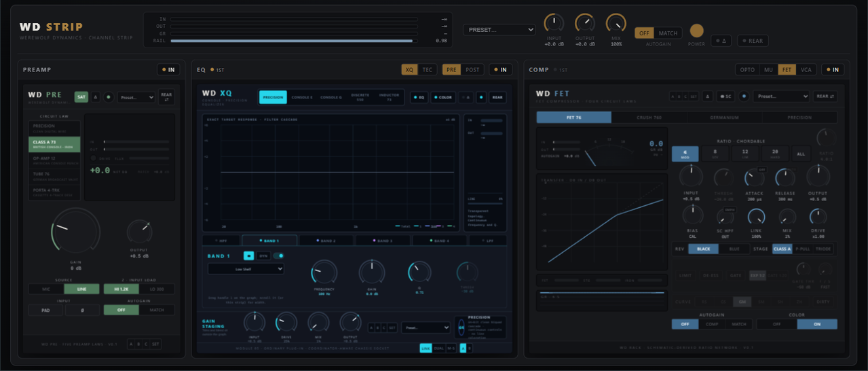Toggle the Band 1 enable switch next to DYN
Image resolution: width=868 pixels, height=371 pixels.
(x=278, y=255)
